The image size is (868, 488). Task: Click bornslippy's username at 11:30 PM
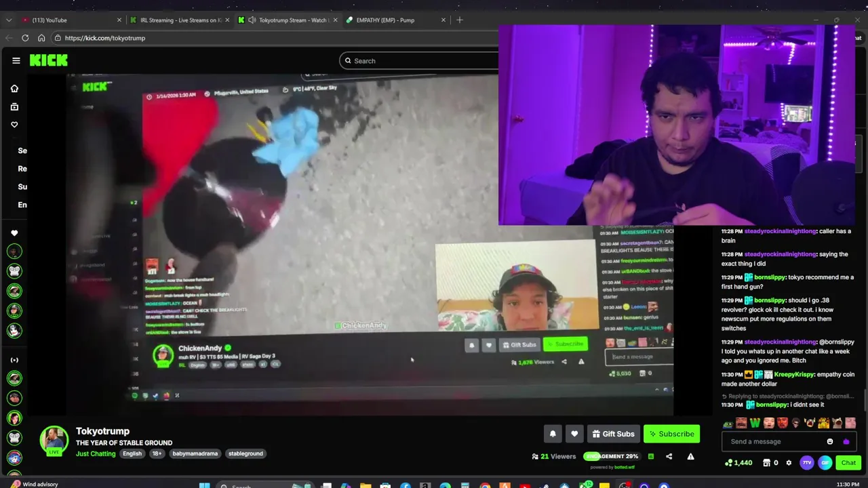[x=771, y=405]
